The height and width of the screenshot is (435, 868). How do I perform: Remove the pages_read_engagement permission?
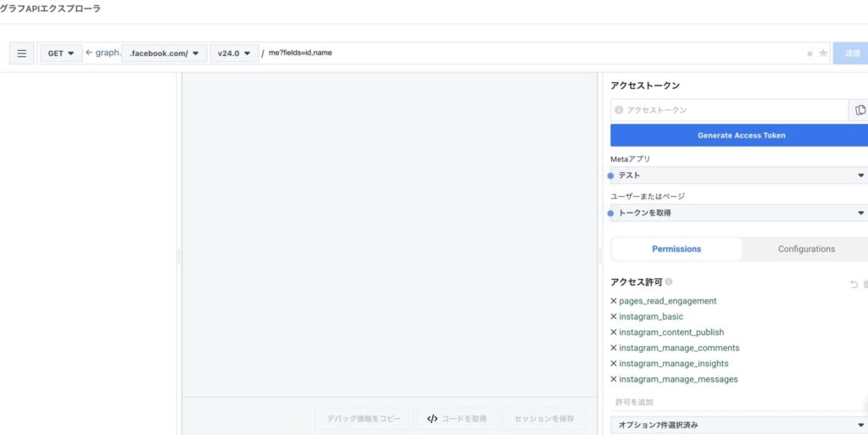click(x=614, y=301)
